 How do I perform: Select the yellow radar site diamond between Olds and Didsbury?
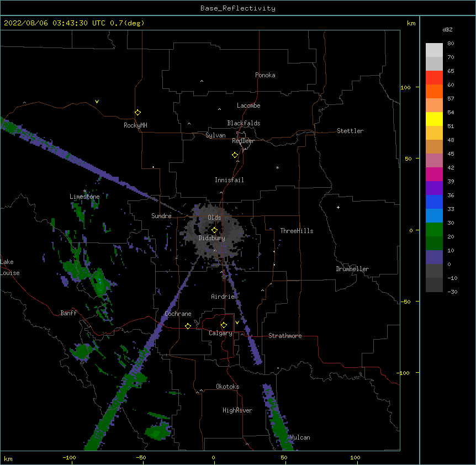(x=214, y=230)
